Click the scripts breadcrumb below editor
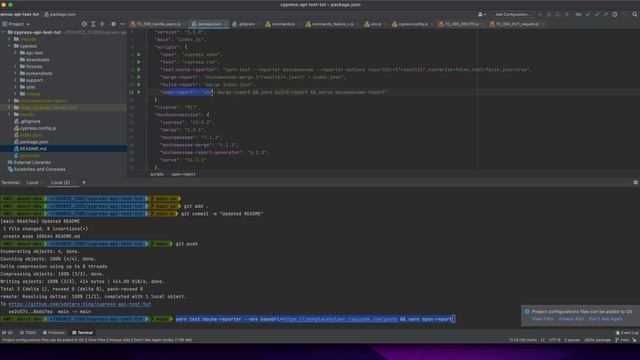Viewport: 640px width, 360px height. (x=157, y=174)
